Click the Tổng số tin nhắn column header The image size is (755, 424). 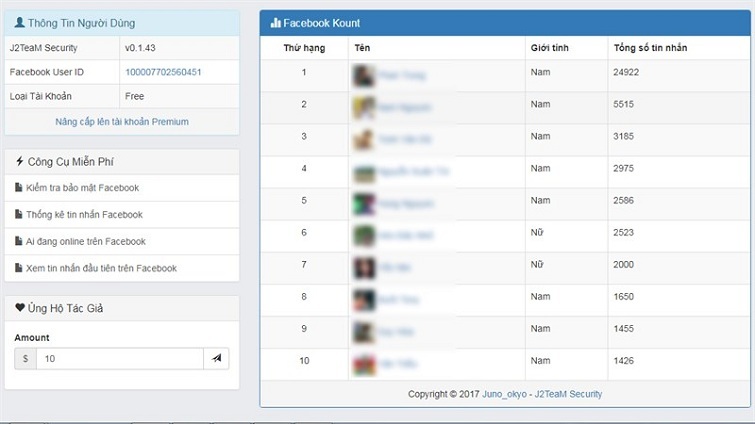pos(650,48)
